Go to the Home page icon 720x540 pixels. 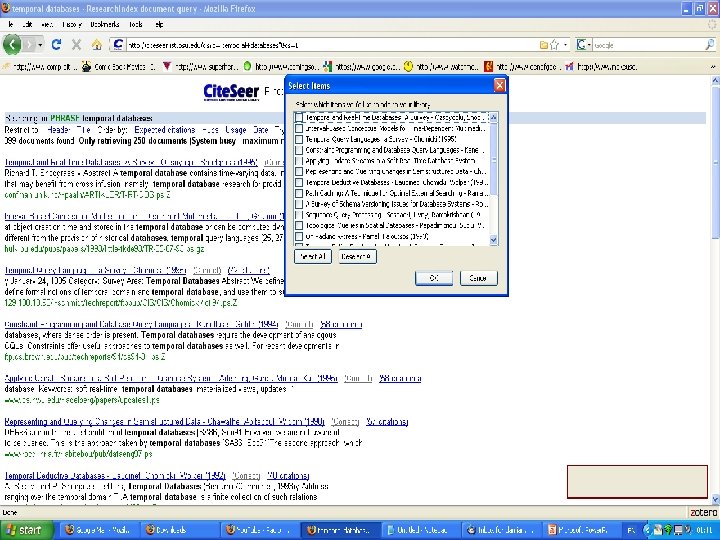point(96,45)
